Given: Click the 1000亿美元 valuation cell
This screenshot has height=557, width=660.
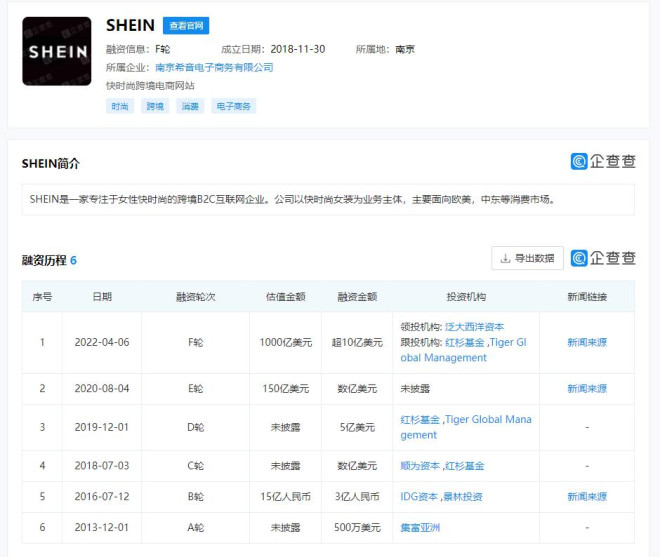Looking at the screenshot, I should [x=285, y=342].
